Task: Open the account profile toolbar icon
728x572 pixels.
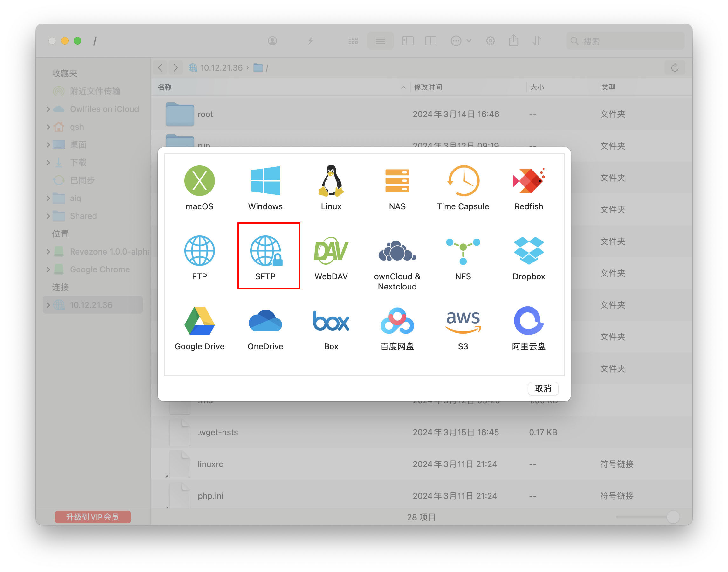Action: pos(272,41)
